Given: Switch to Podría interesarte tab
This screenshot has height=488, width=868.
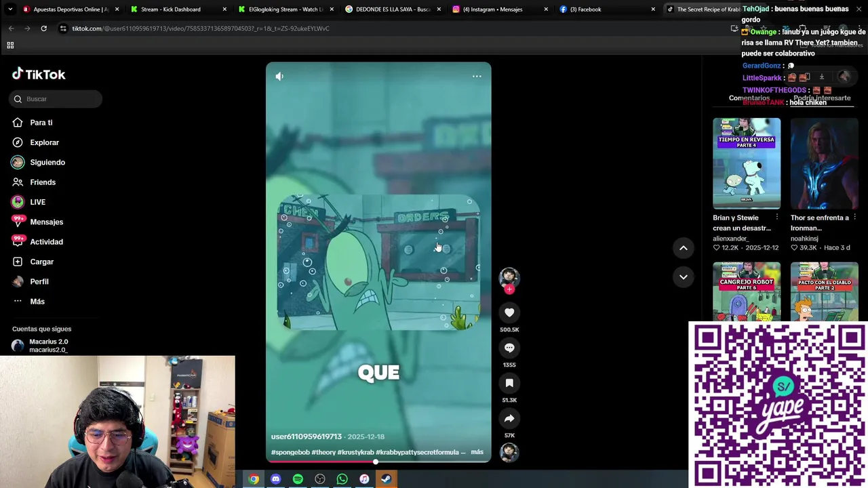Looking at the screenshot, I should coord(822,98).
